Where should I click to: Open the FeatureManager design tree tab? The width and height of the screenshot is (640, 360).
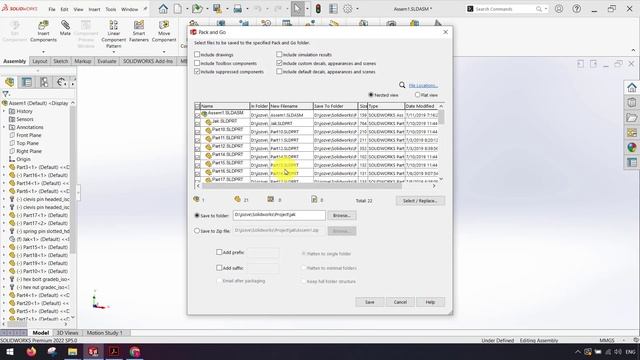coord(10,82)
